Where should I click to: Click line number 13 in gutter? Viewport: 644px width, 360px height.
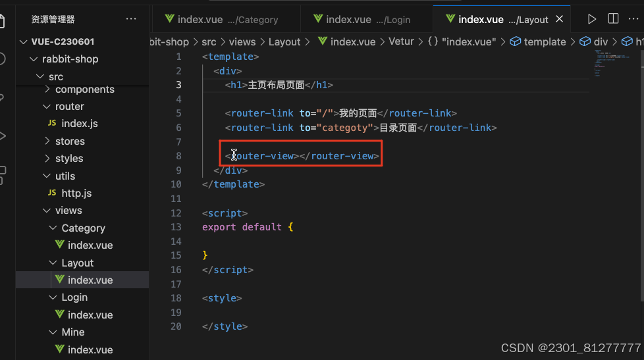pyautogui.click(x=176, y=227)
